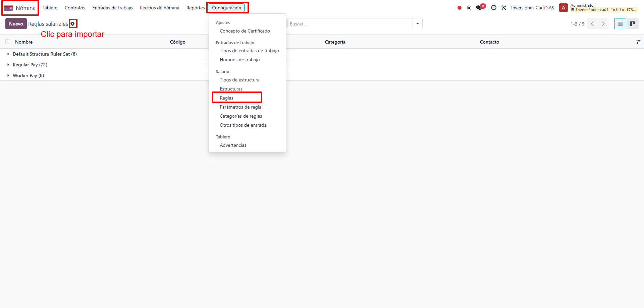
Task: Go to previous page of records
Action: coord(592,24)
